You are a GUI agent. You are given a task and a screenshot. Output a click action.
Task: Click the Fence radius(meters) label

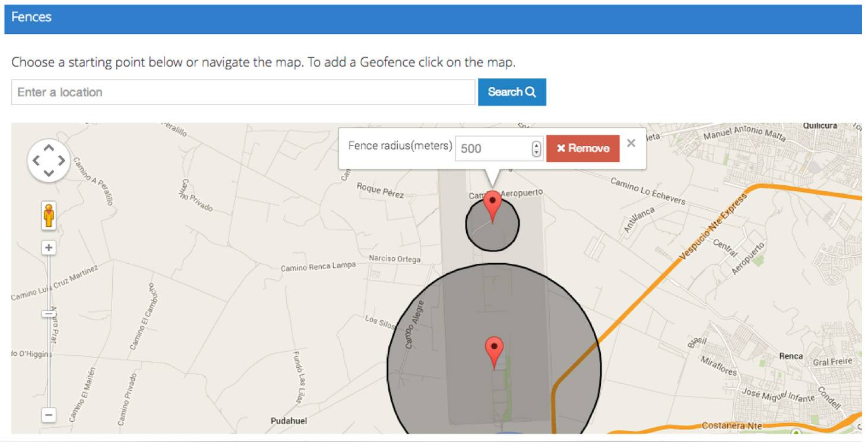click(400, 146)
